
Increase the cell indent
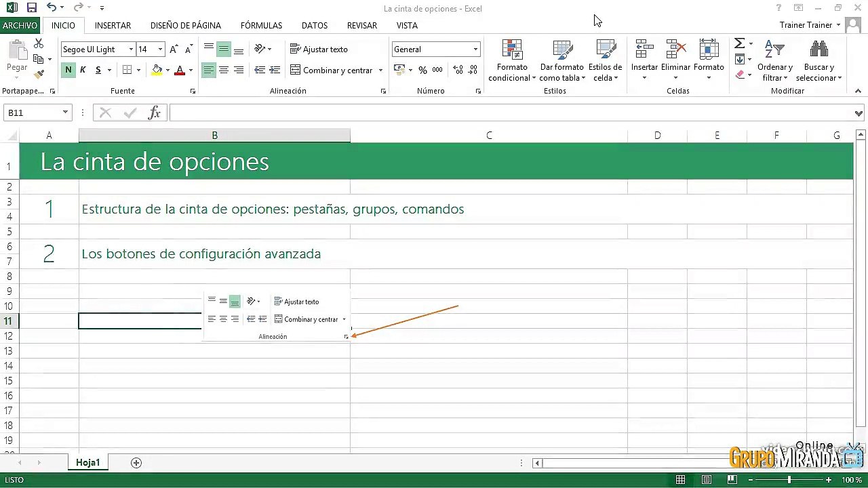click(x=275, y=70)
